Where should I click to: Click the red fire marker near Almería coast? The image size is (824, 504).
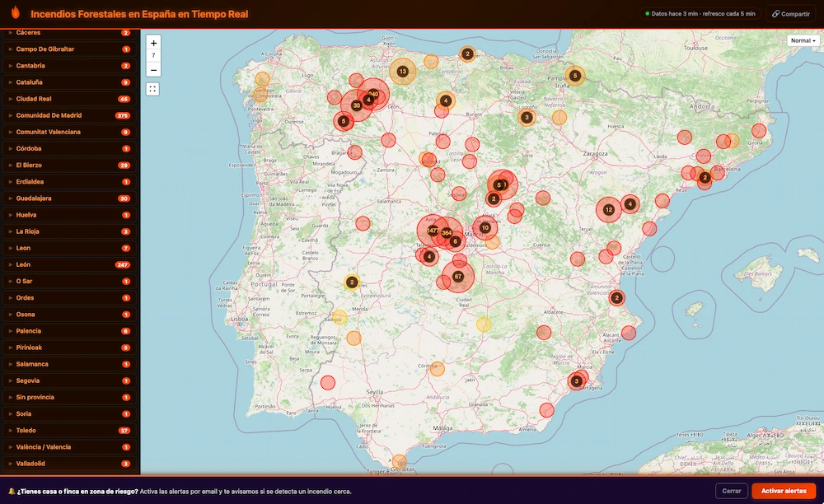point(546,410)
